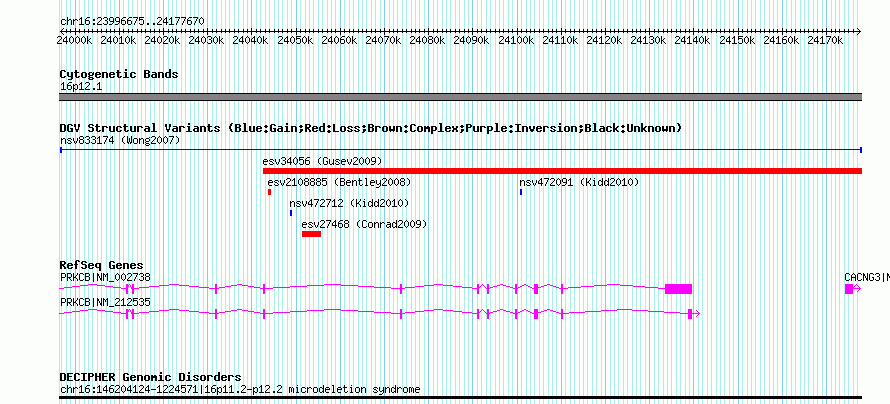Select the PRKCB|NM_212535 transcript label
The image size is (890, 404).
[x=106, y=302]
